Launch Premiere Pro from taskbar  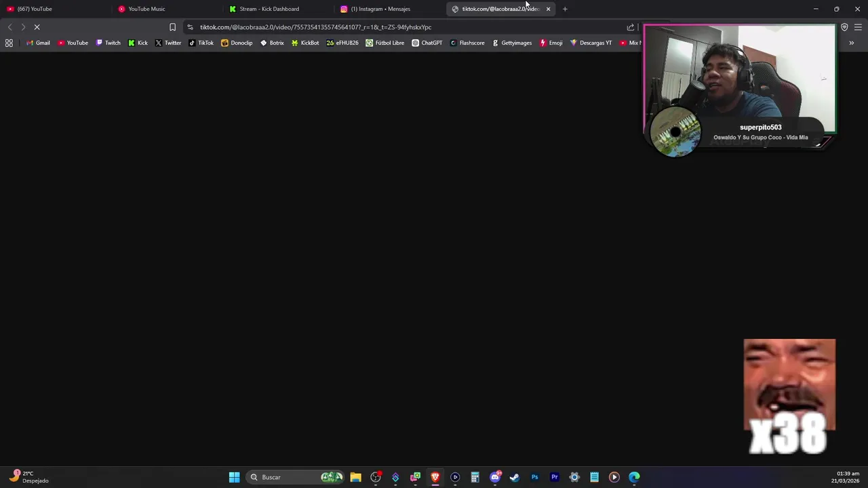coord(555,477)
